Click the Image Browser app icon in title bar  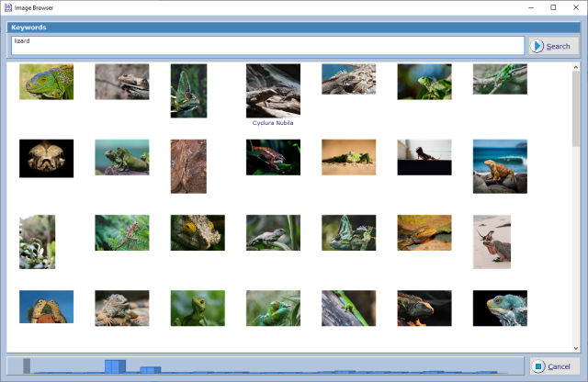coord(8,7)
